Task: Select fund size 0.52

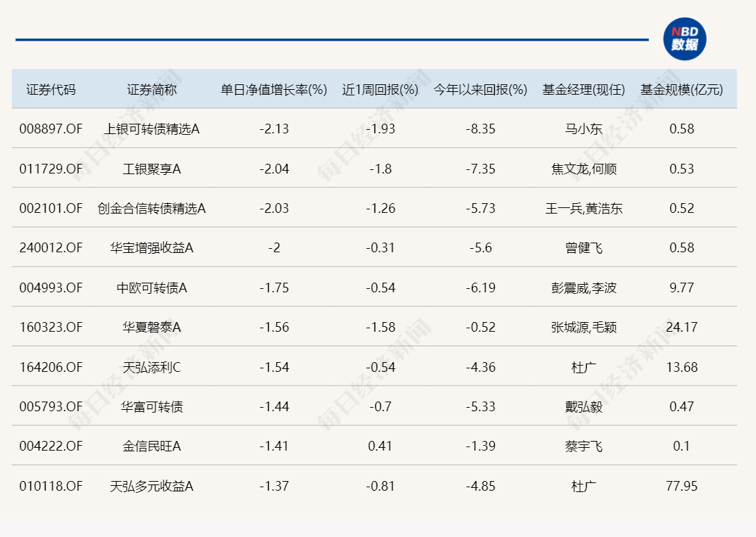Action: coord(682,208)
